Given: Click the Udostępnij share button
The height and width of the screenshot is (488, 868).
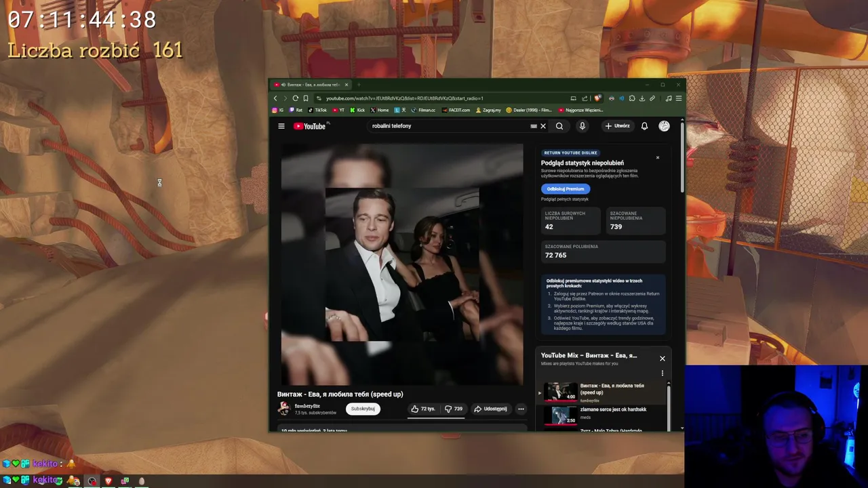Looking at the screenshot, I should [x=490, y=409].
